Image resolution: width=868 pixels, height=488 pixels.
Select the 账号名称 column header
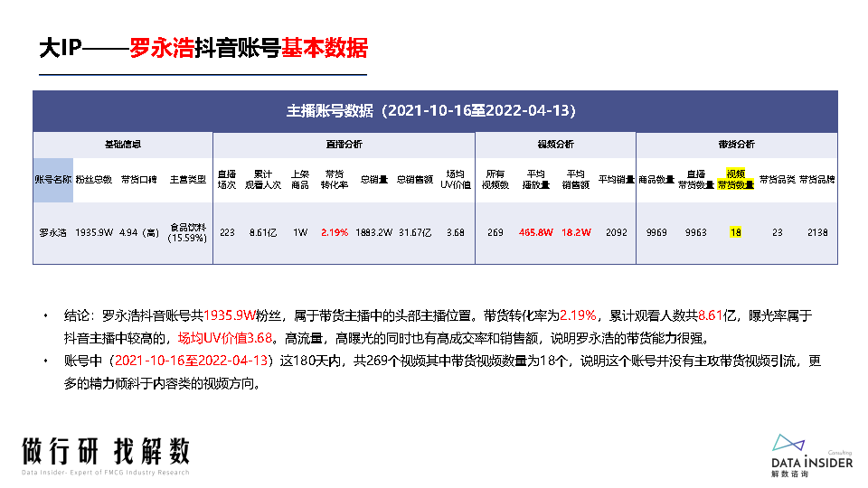point(53,180)
